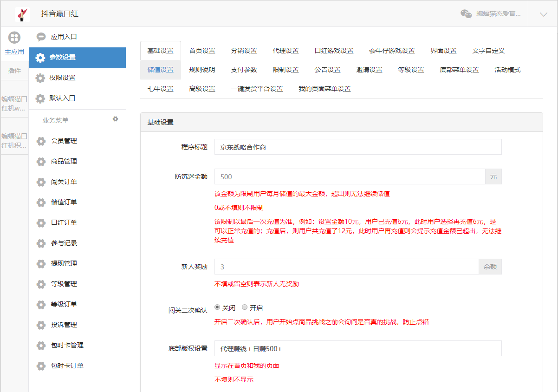
Task: Click gear icon beside 口红订单
Action: [x=41, y=223]
